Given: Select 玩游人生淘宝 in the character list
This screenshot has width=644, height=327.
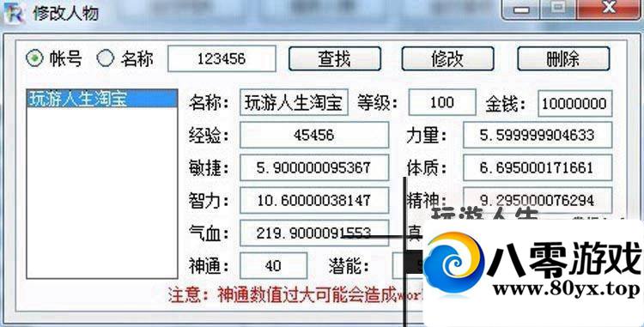Looking at the screenshot, I should (102, 99).
